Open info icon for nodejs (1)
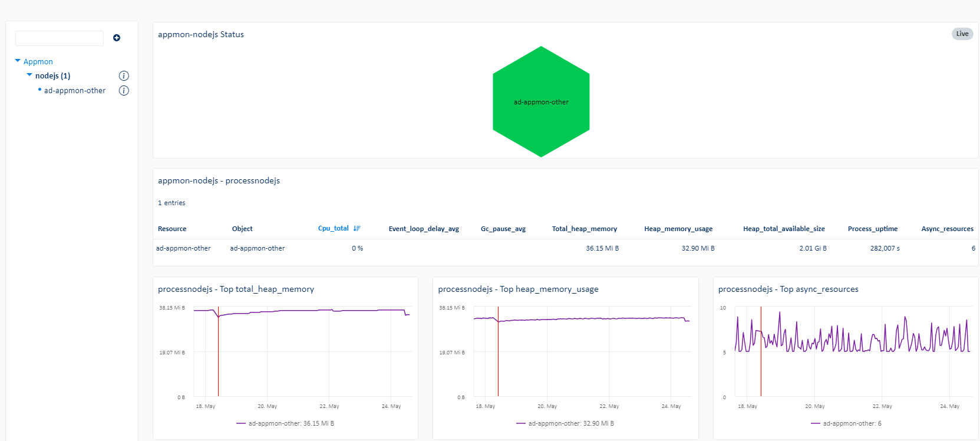Screen dimensions: 980x441 [x=124, y=75]
